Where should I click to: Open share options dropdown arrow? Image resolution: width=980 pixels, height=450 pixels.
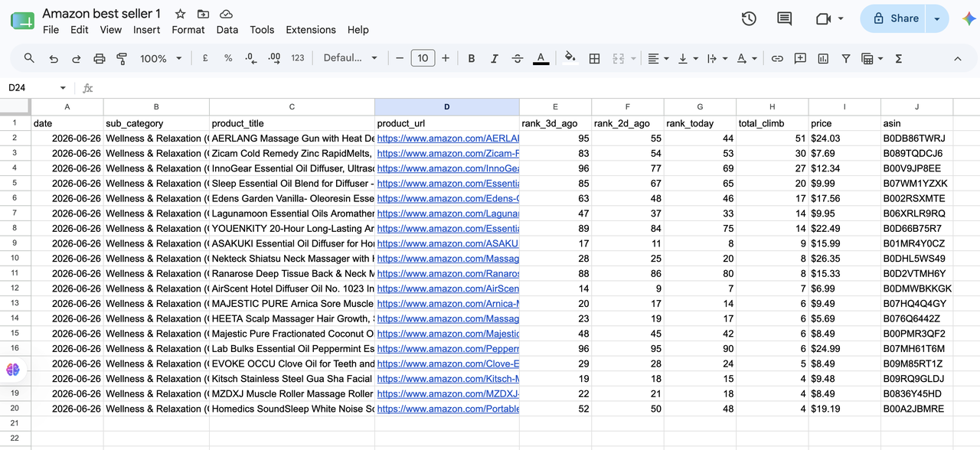(938, 18)
